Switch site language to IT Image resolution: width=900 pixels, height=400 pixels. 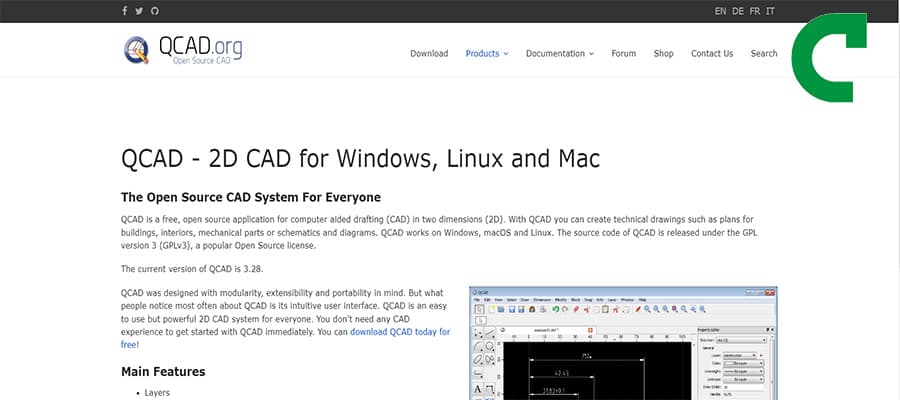[770, 11]
